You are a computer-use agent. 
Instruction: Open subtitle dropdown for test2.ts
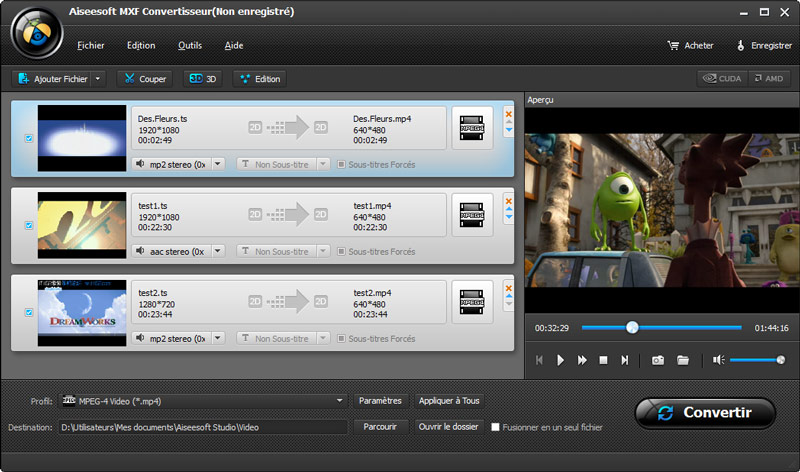(x=323, y=338)
